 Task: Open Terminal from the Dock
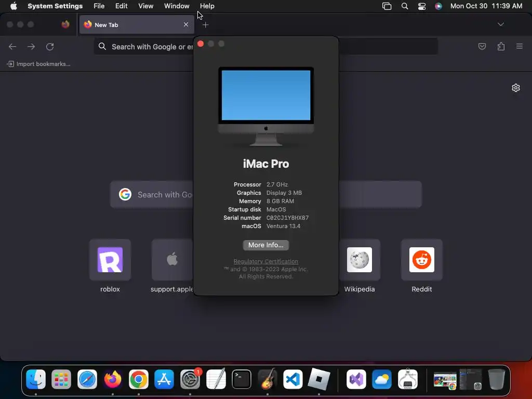[x=241, y=379]
